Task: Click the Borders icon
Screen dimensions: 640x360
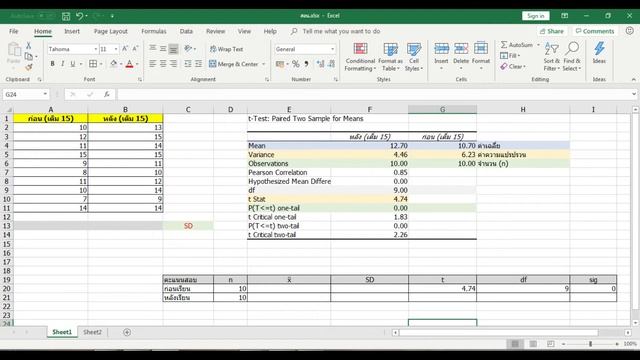Action: tap(93, 64)
